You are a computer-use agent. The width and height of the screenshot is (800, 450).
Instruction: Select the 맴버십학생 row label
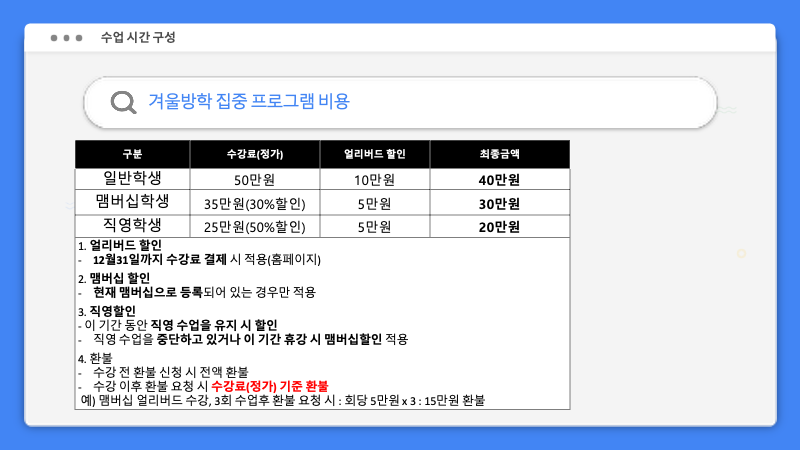pyautogui.click(x=132, y=202)
